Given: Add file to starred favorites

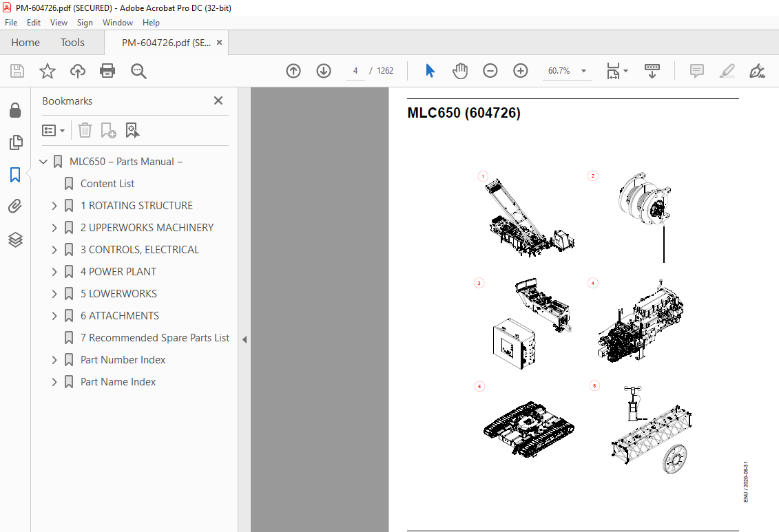Looking at the screenshot, I should [x=48, y=71].
